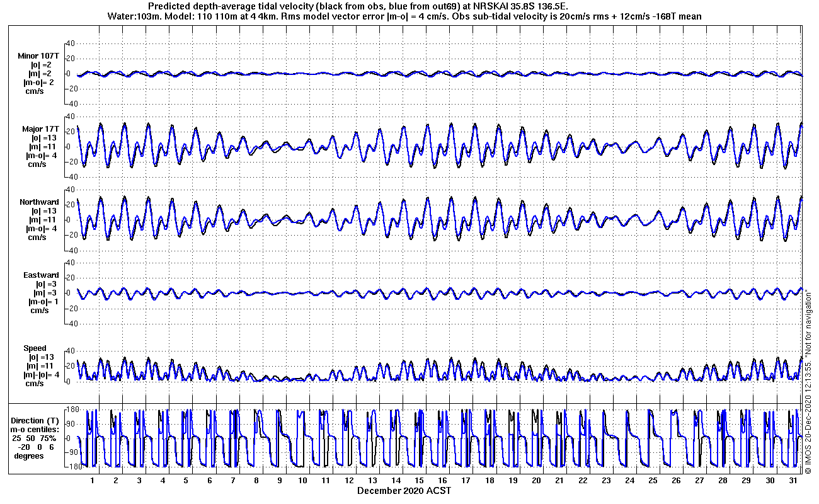Click day label '1' on the date axis

click(x=93, y=480)
